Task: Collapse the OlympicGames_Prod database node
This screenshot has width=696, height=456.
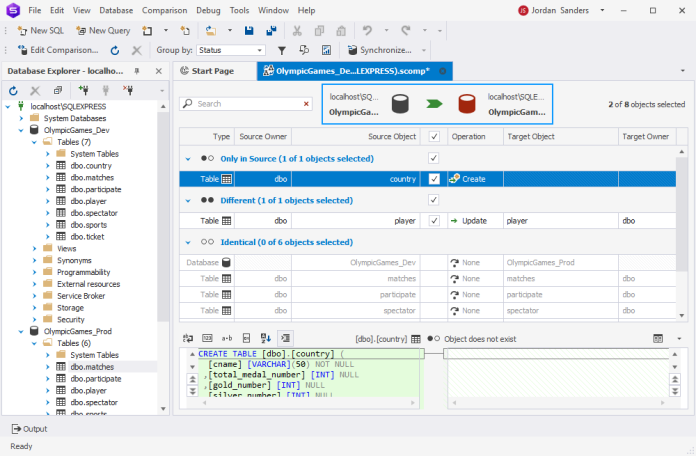Action: pyautogui.click(x=21, y=332)
